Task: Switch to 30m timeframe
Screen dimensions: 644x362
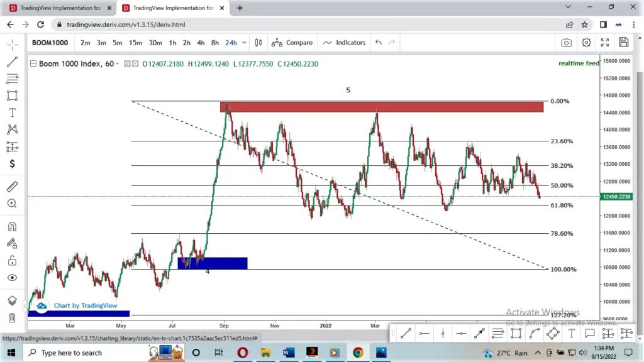Action: point(155,43)
